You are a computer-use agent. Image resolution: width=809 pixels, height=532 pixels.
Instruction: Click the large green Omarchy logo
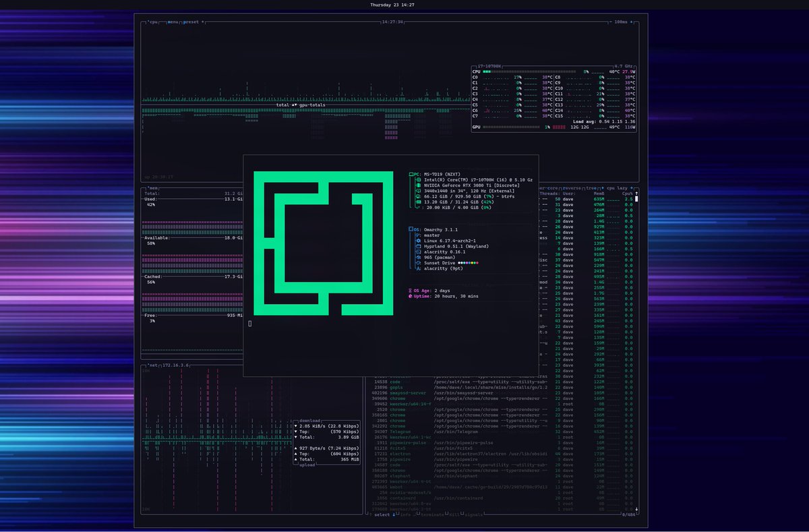323,243
